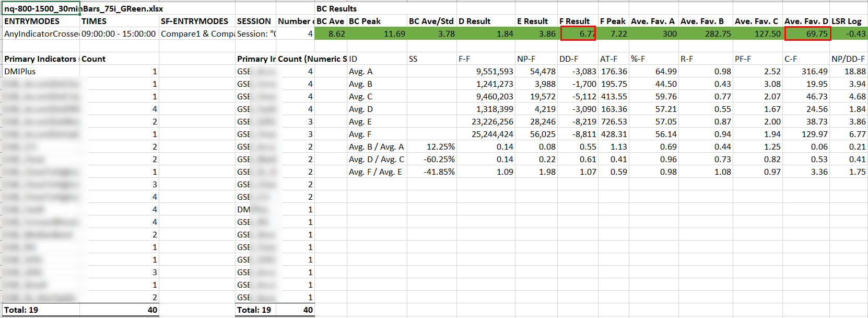Screen dimensions: 868x318
Task: Click the DD-F value -8,811
Action: [x=578, y=134]
